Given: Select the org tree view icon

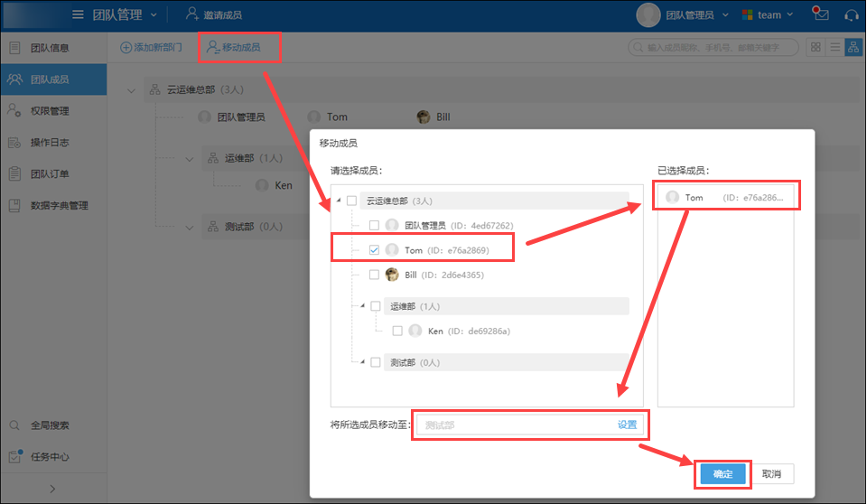Looking at the screenshot, I should pos(853,47).
